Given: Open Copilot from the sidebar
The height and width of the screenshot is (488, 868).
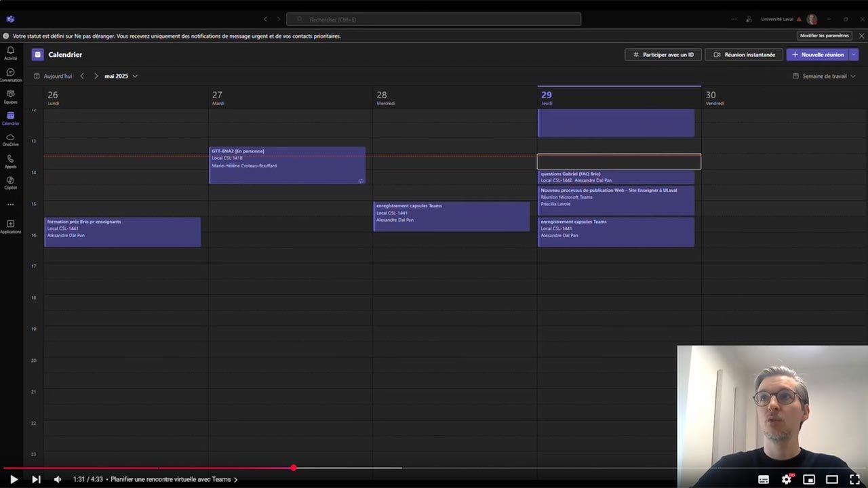Looking at the screenshot, I should point(10,183).
